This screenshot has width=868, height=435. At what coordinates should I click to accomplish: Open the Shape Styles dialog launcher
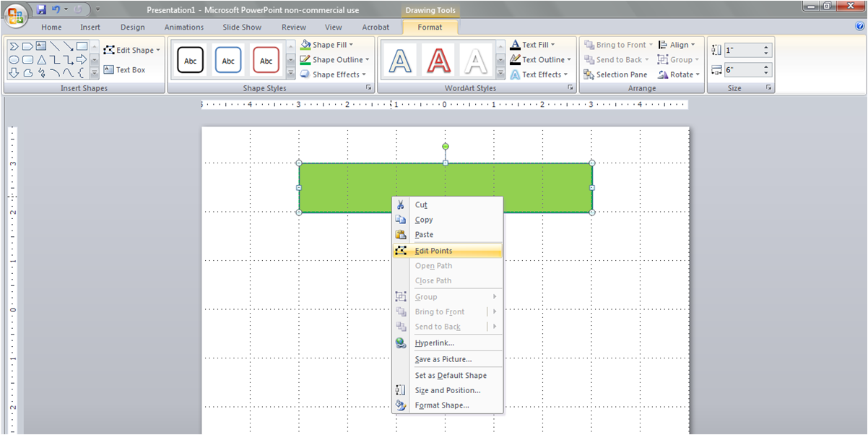coord(368,87)
